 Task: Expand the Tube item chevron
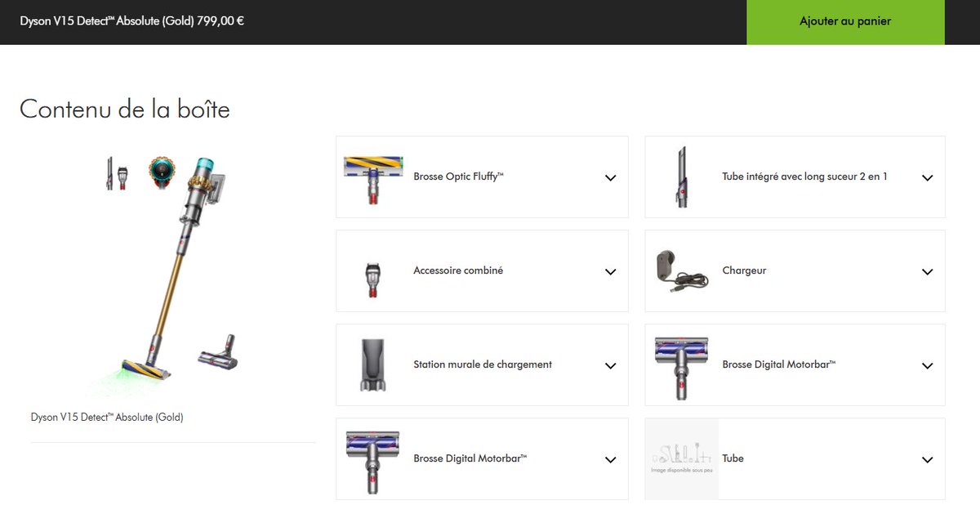pos(927,460)
